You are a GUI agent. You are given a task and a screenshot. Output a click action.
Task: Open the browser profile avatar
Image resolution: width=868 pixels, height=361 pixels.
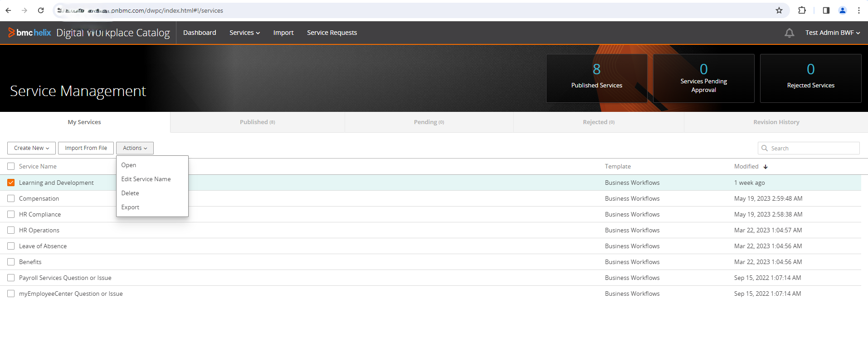click(x=843, y=10)
